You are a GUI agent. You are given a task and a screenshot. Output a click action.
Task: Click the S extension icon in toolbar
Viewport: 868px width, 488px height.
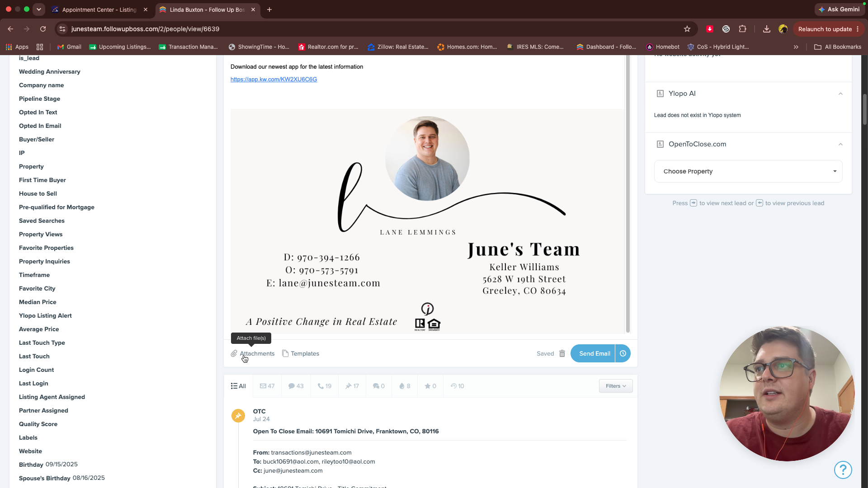pos(726,29)
